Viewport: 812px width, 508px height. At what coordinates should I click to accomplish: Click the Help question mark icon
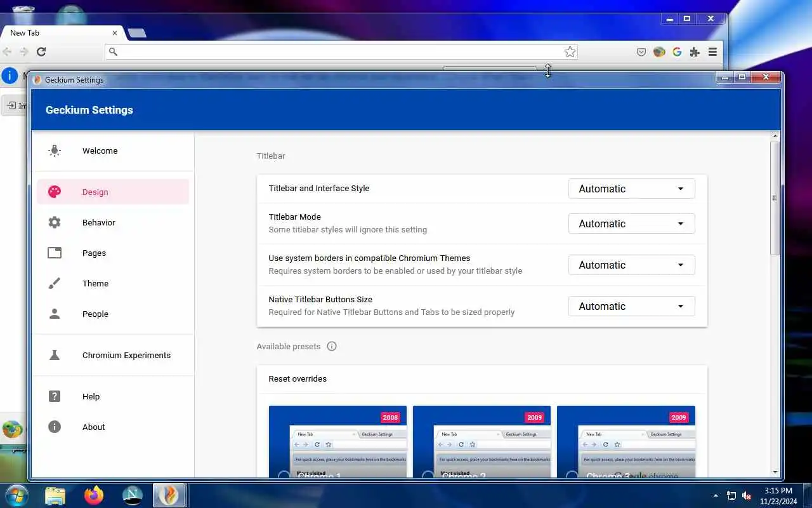[x=55, y=396]
